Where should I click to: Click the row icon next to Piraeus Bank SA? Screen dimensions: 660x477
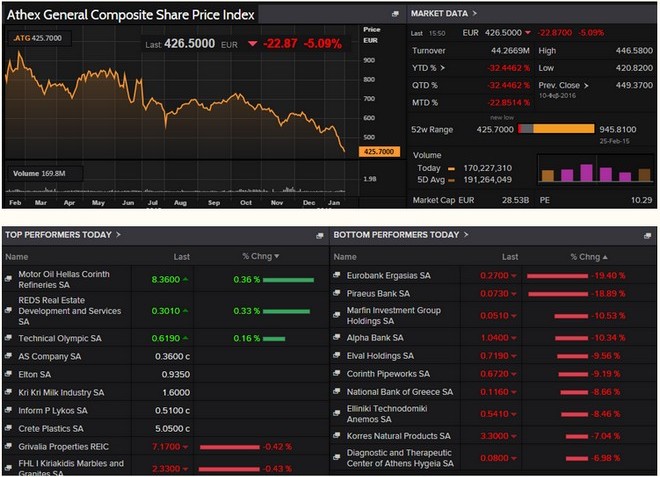(x=337, y=293)
